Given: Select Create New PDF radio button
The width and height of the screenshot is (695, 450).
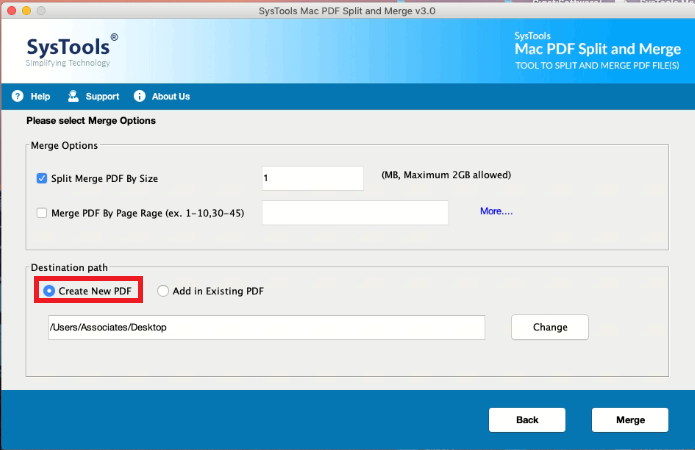Looking at the screenshot, I should point(49,291).
